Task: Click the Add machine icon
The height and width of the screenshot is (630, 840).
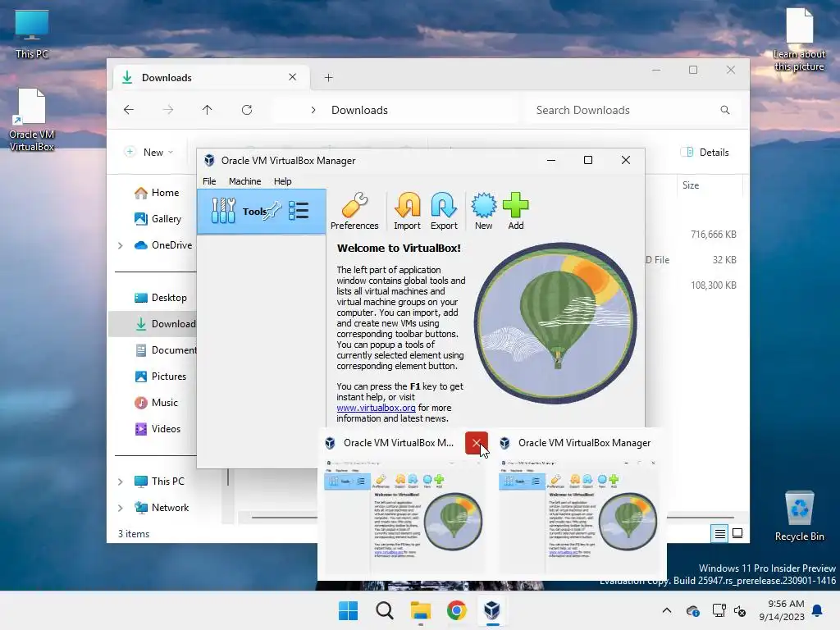Action: tap(516, 211)
